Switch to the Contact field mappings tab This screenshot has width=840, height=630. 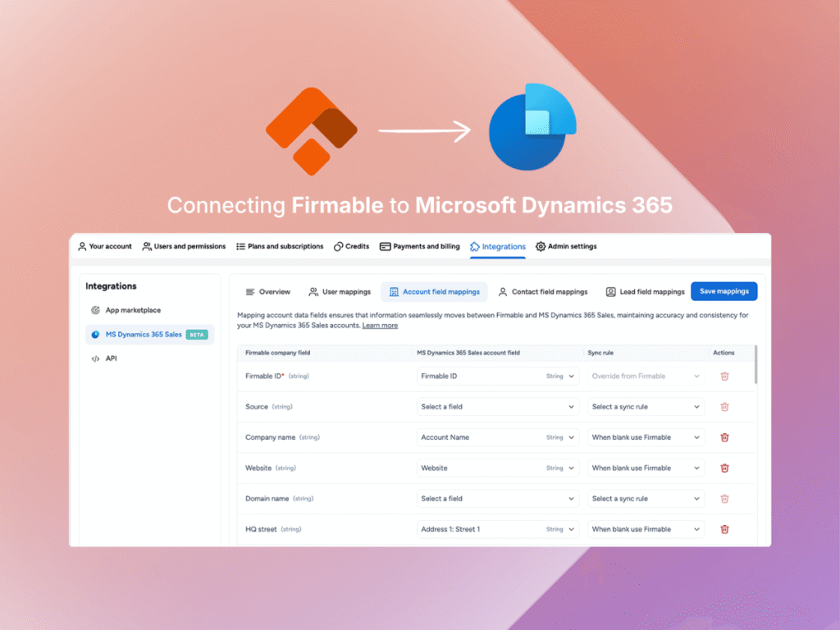(544, 291)
